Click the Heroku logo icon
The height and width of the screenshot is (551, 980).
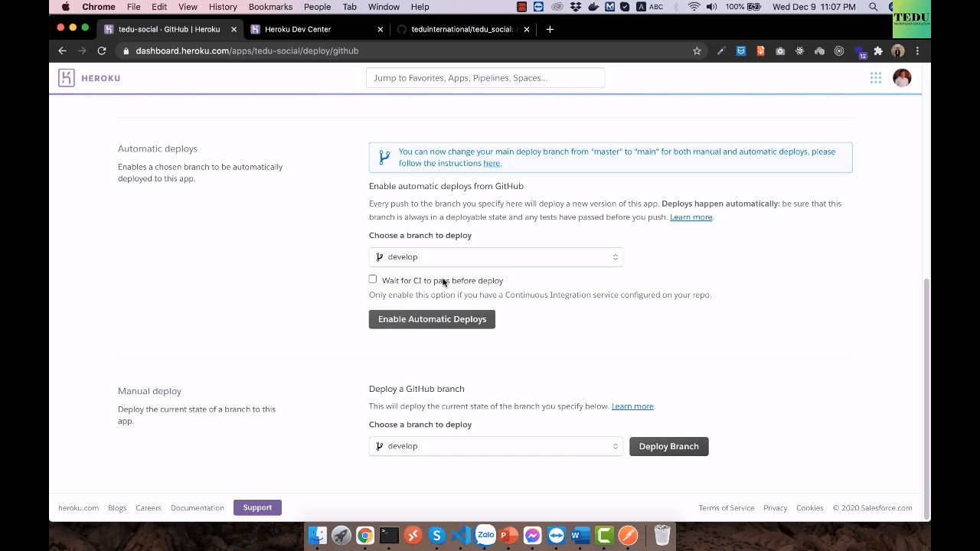(x=67, y=78)
